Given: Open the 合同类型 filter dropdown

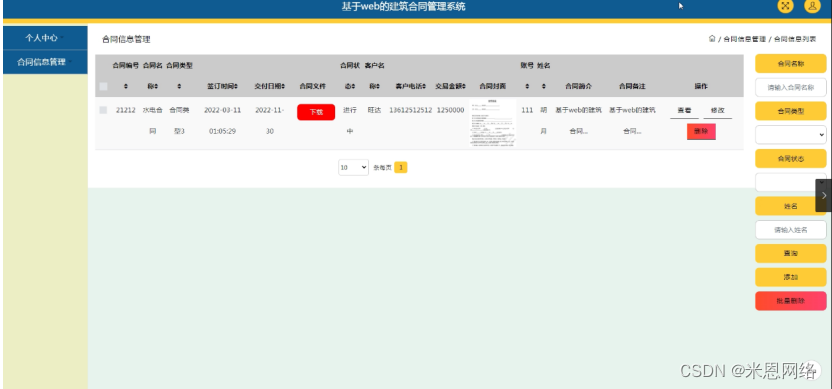Looking at the screenshot, I should (791, 135).
